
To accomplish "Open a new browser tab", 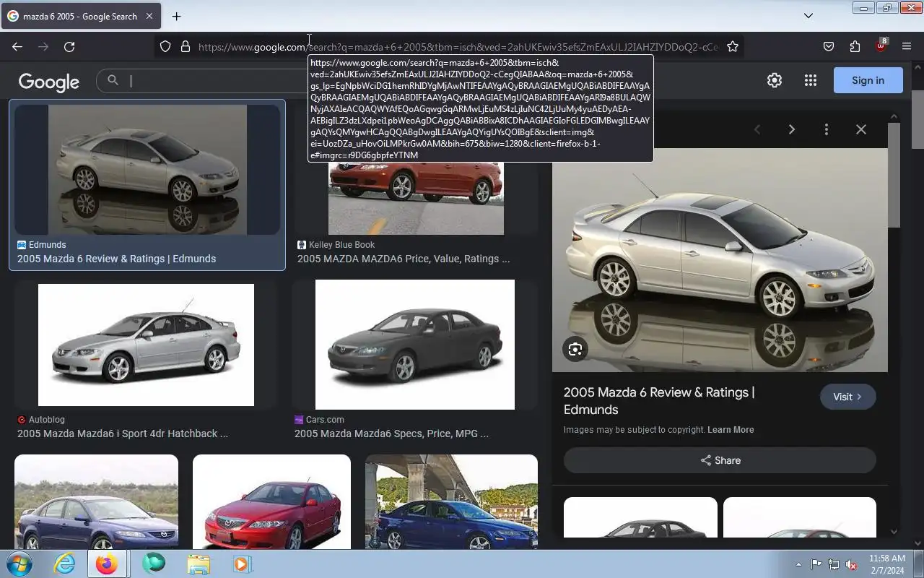I will pos(176,16).
